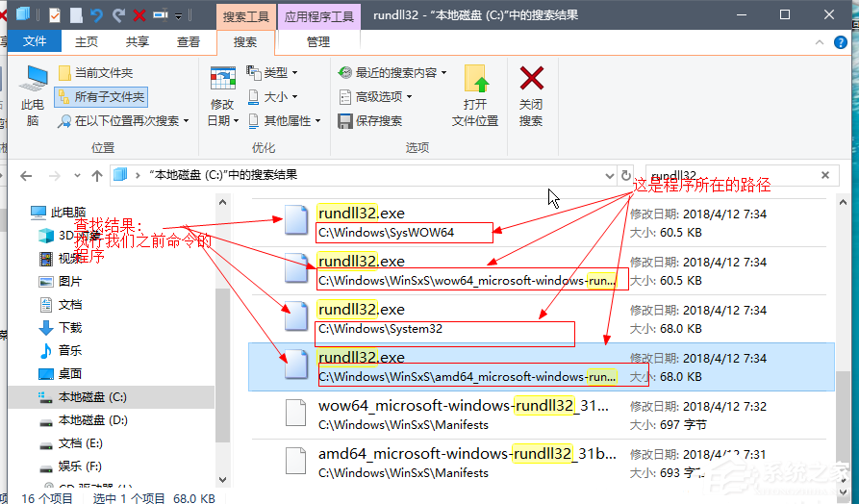Click the address bar path field
This screenshot has height=504, width=859.
pos(362,175)
